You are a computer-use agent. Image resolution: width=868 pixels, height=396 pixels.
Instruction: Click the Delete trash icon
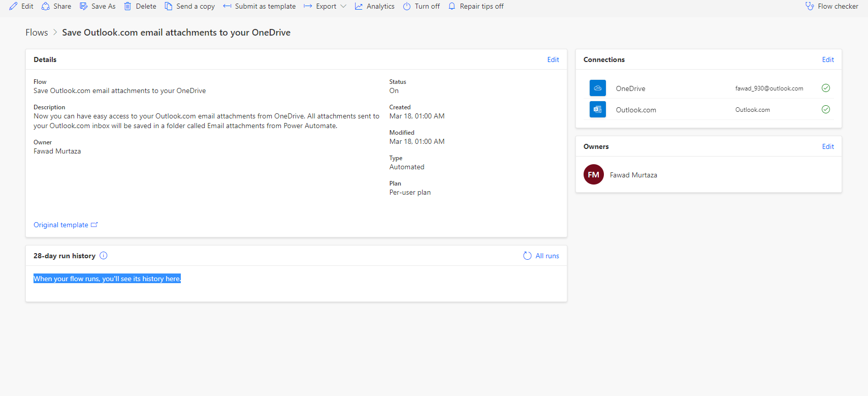[x=128, y=6]
